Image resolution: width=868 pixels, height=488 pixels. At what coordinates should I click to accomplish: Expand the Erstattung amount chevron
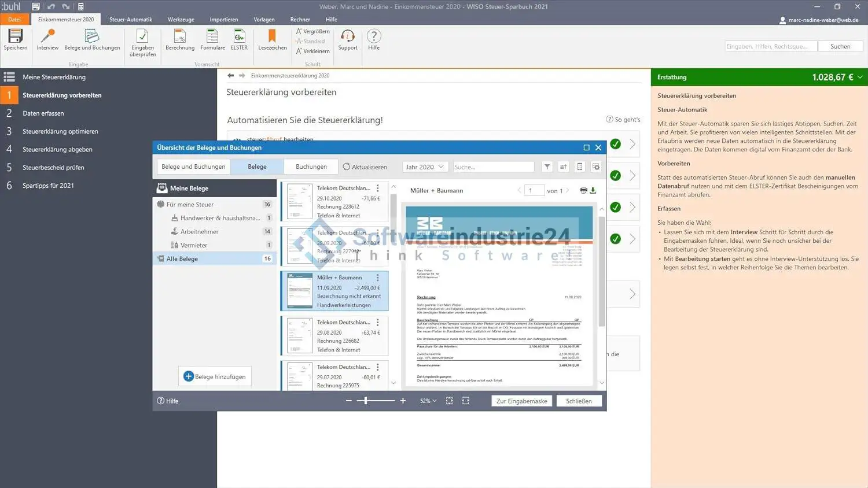(860, 77)
